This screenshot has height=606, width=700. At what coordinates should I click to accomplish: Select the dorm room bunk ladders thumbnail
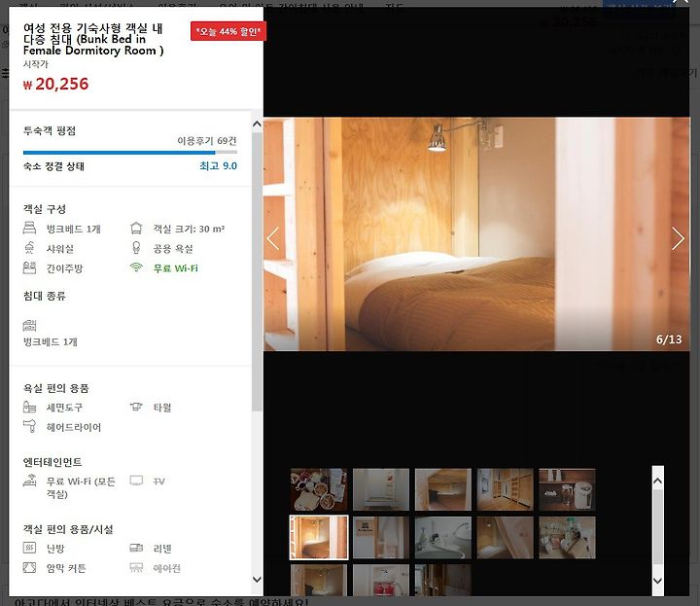505,489
